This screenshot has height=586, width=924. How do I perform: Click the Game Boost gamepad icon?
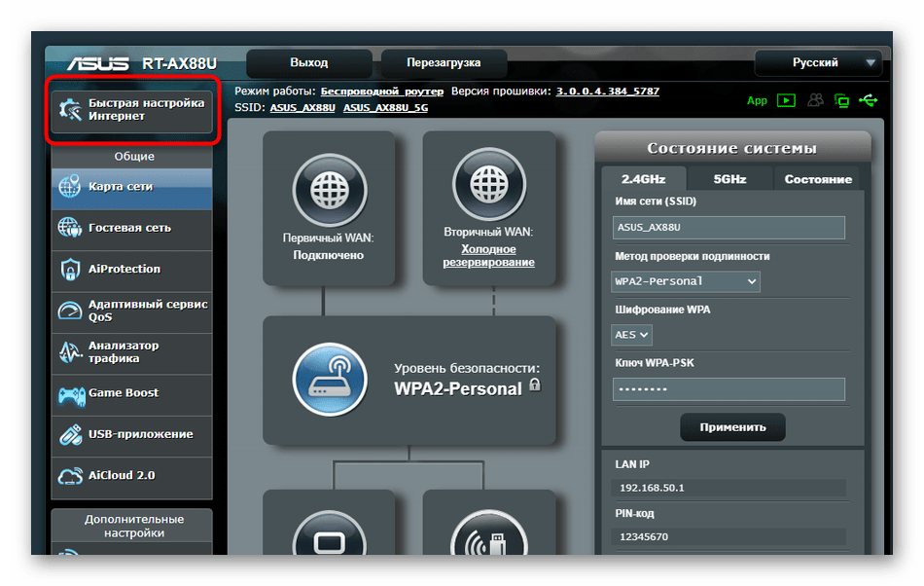[x=71, y=395]
